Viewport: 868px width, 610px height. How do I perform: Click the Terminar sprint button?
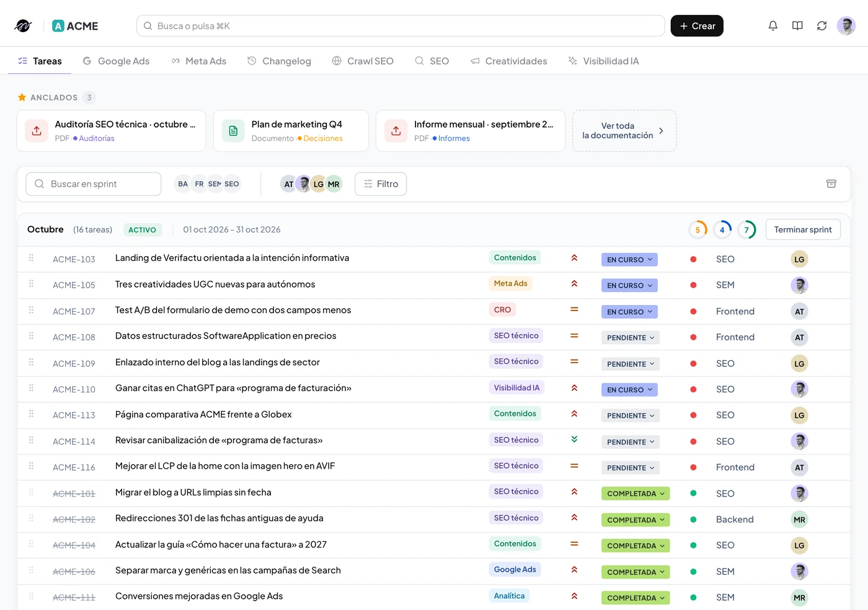pyautogui.click(x=803, y=229)
